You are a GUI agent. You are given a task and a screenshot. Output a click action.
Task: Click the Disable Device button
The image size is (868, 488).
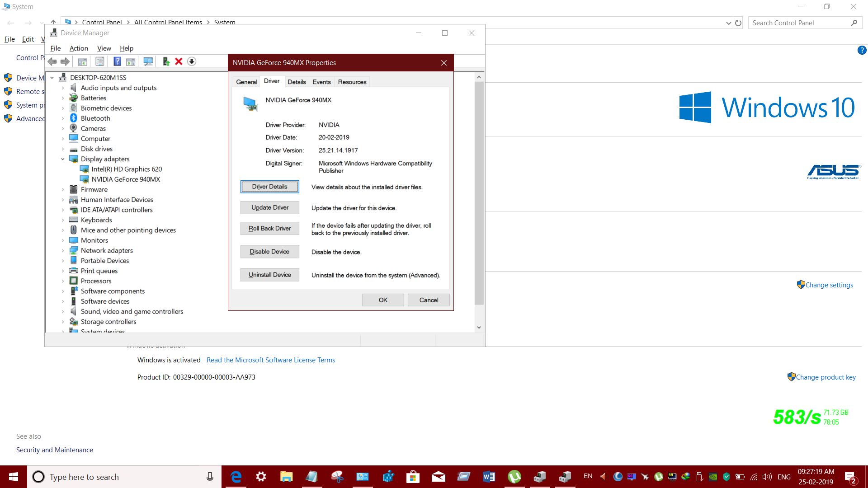[269, 252]
